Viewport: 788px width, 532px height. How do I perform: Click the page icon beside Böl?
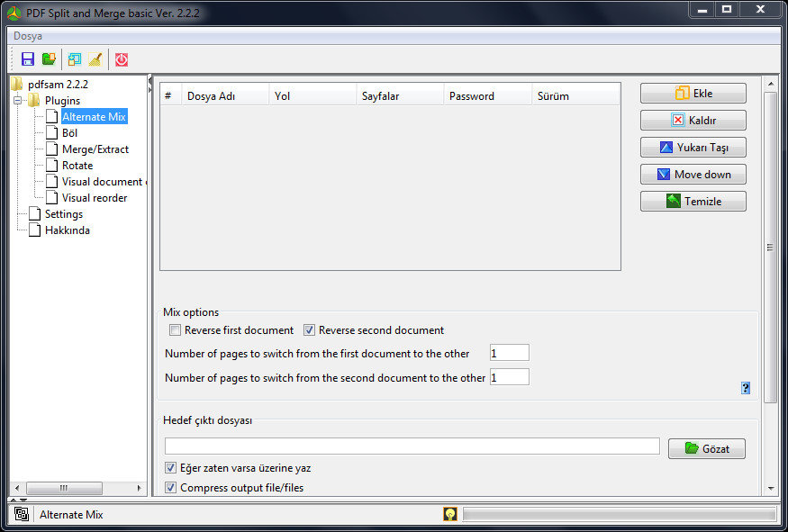pyautogui.click(x=51, y=132)
